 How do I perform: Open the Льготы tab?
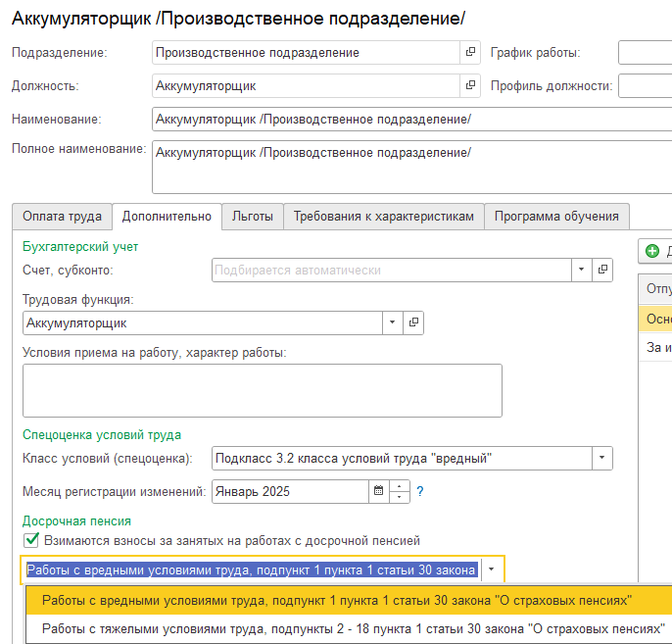pyautogui.click(x=252, y=217)
